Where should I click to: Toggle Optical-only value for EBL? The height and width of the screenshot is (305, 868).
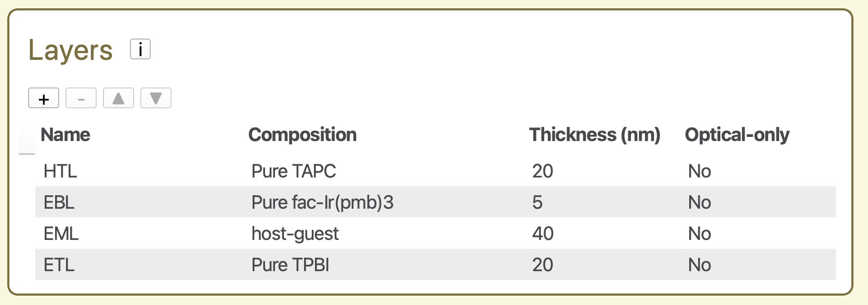[700, 202]
